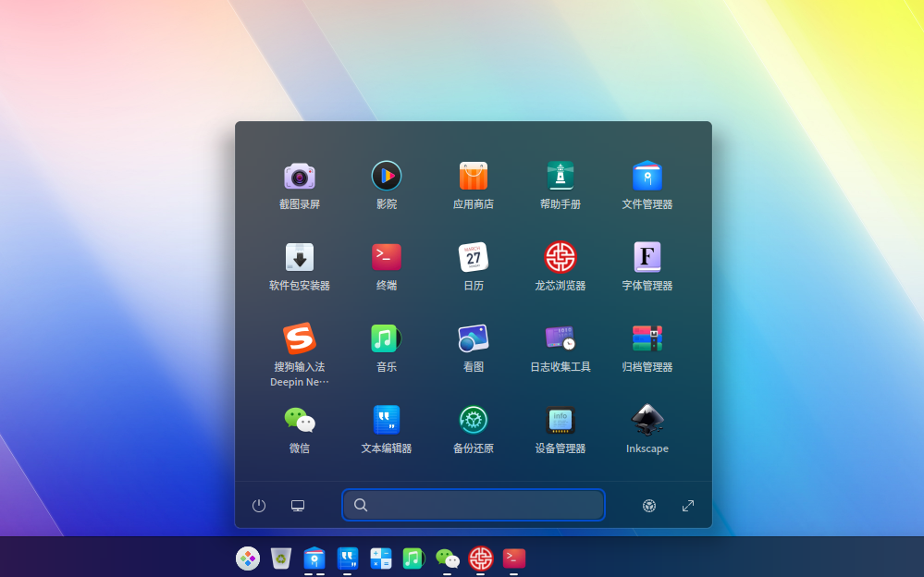Switch to Loongson browser in the dock
The image size is (924, 577).
(x=480, y=559)
